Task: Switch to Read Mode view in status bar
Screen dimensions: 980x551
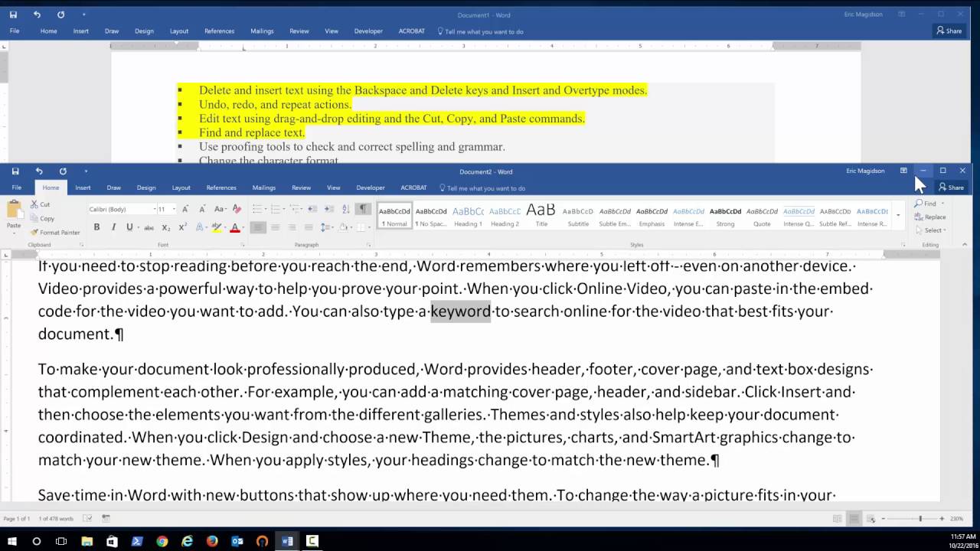Action: [x=837, y=519]
